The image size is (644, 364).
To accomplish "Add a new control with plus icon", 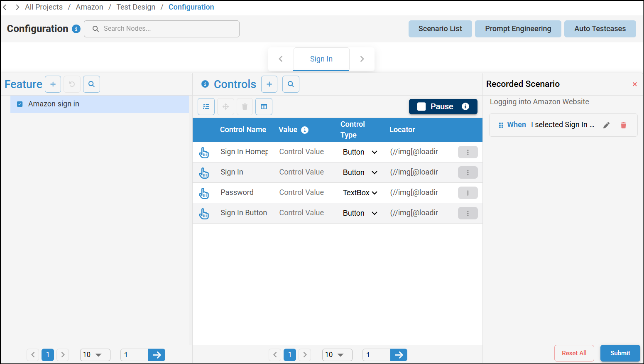I will pos(269,84).
